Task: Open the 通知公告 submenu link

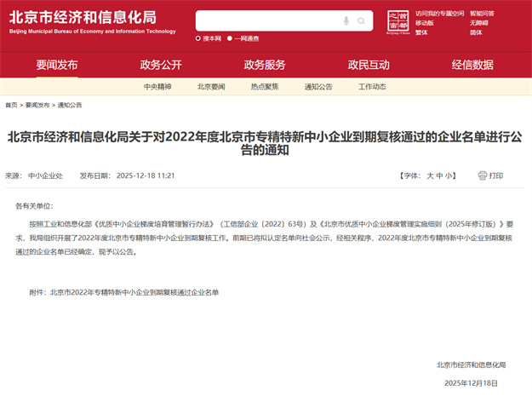Action: click(318, 86)
